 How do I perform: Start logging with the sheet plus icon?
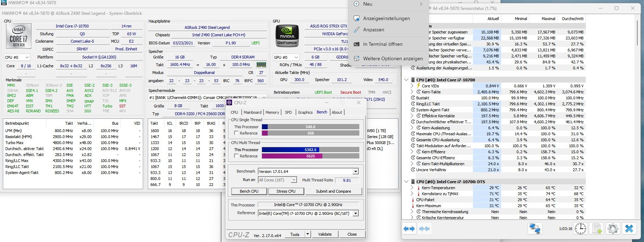[x=597, y=229]
